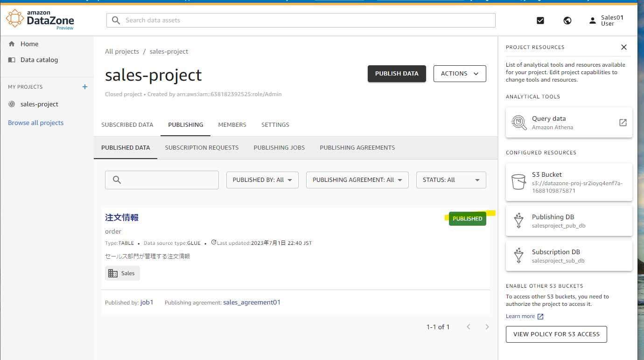Image resolution: width=644 pixels, height=360 pixels.
Task: Select the PUBLISHED DATA sub-tab
Action: pyautogui.click(x=126, y=148)
